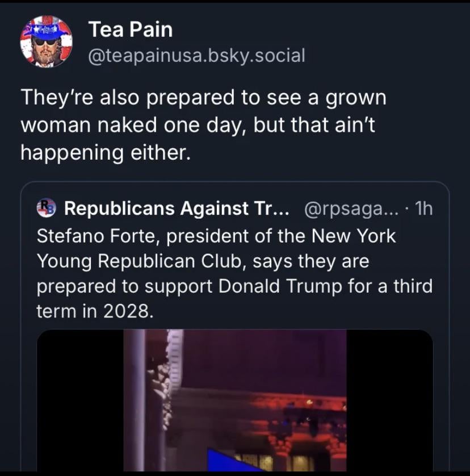This screenshot has width=470, height=476.
Task: Play the quoted post's video preview
Action: (234, 400)
